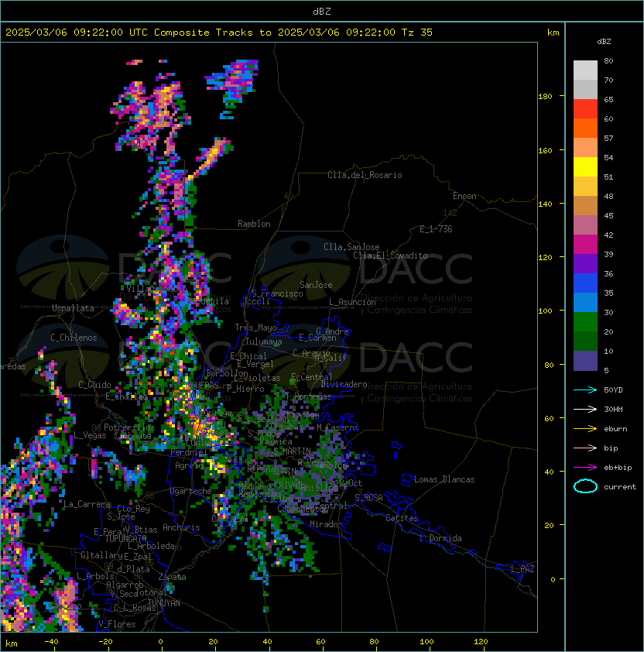The width and height of the screenshot is (644, 652).
Task: Click the 'Potrerillos' map label
Action: (x=129, y=427)
